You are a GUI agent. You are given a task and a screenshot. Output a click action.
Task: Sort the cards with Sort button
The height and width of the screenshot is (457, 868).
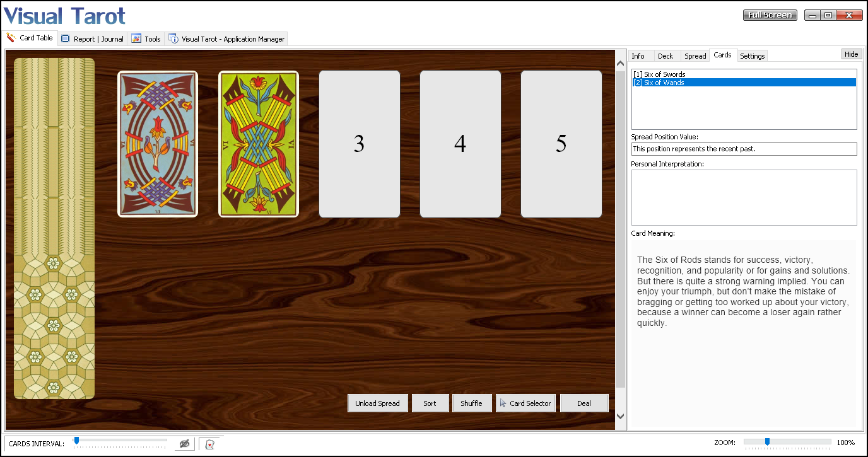pyautogui.click(x=430, y=403)
